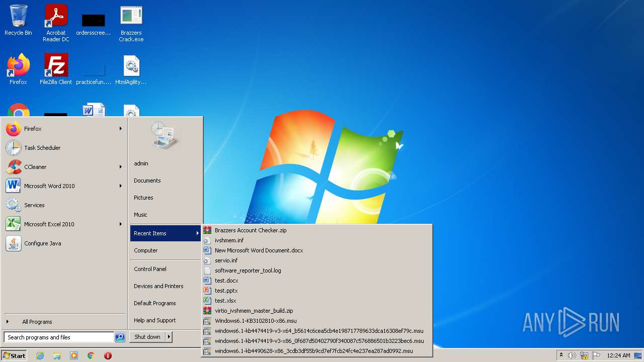
Task: Expand CCleaner jump list arrow
Action: [121, 167]
